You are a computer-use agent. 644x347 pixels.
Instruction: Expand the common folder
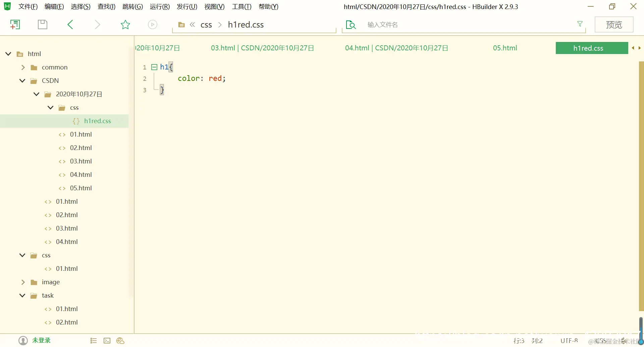click(23, 67)
